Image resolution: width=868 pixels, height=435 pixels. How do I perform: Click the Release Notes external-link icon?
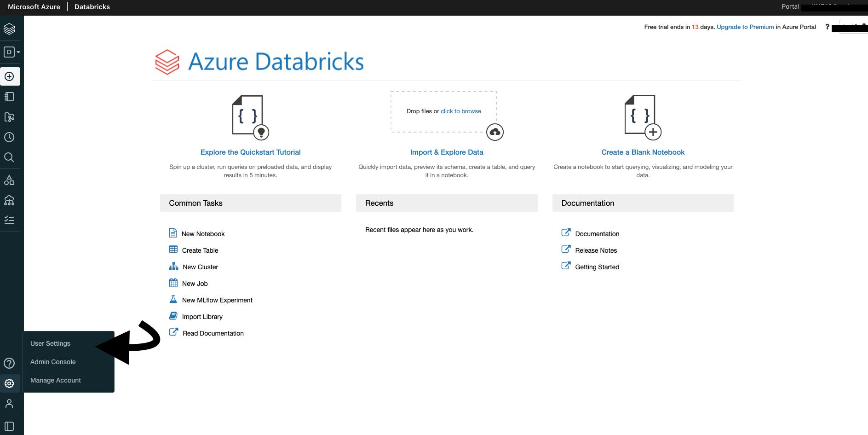566,249
